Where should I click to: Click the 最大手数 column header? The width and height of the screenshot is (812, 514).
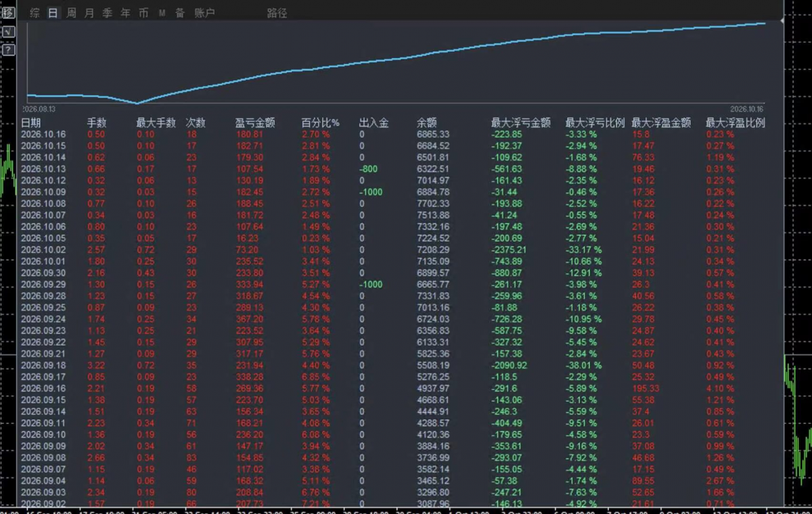click(x=156, y=123)
